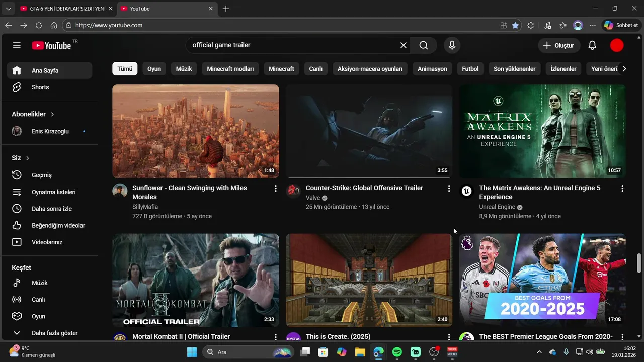Expand Abonelikler section chevron
The image size is (644, 362).
point(52,115)
